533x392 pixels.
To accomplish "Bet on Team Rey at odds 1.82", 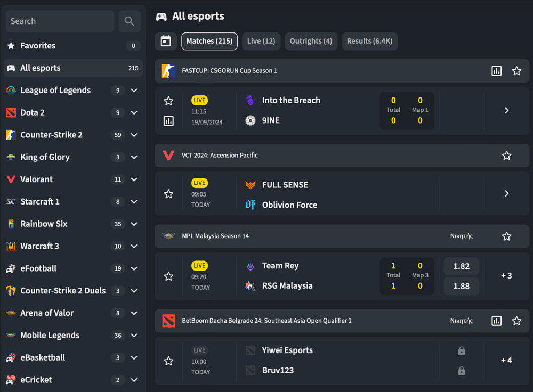I will pos(461,266).
